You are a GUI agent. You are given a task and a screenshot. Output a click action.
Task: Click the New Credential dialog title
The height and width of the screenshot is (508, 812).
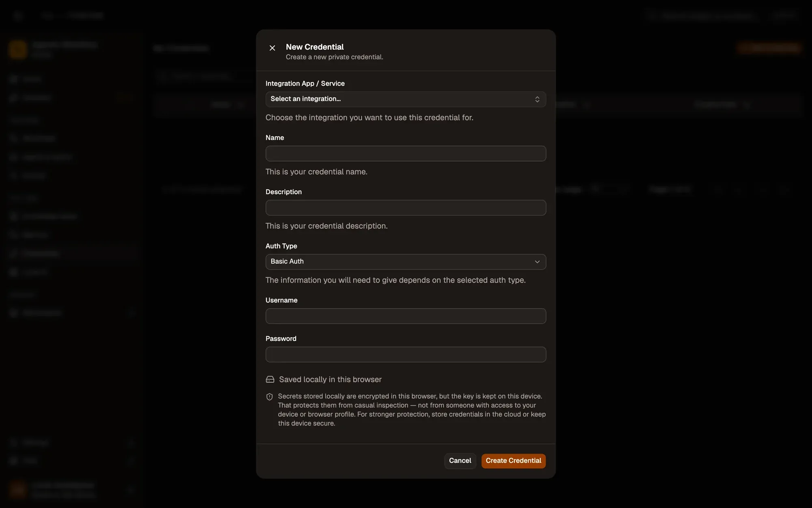point(315,47)
